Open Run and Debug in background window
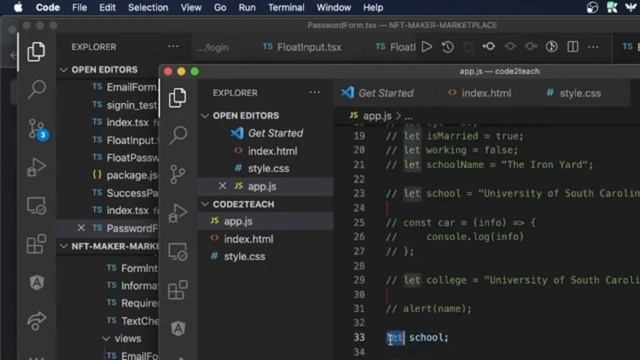 click(x=36, y=167)
